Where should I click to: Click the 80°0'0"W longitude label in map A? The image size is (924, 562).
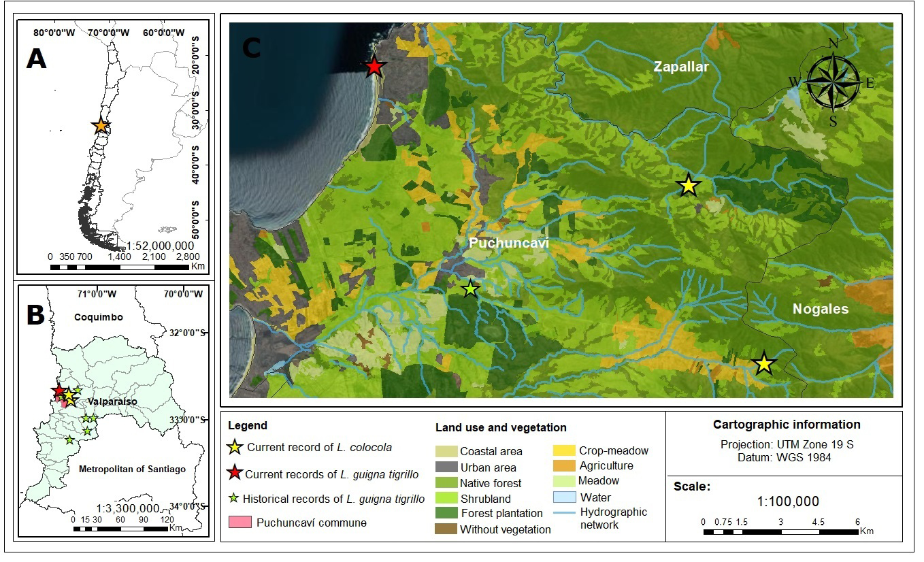click(x=56, y=33)
